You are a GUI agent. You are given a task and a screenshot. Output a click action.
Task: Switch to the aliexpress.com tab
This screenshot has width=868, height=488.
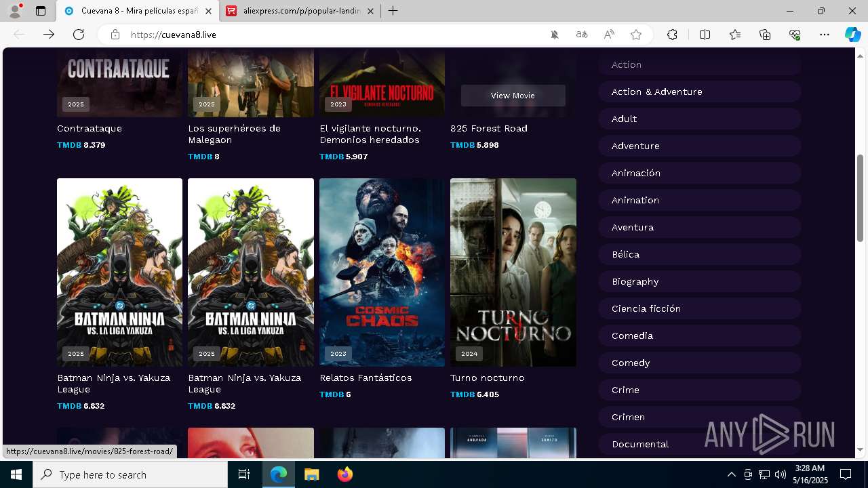click(300, 11)
